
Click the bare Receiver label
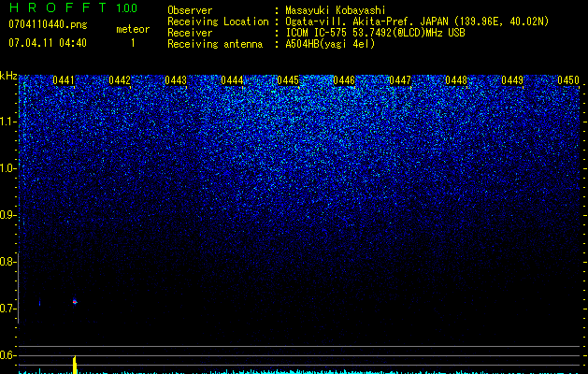pos(190,33)
